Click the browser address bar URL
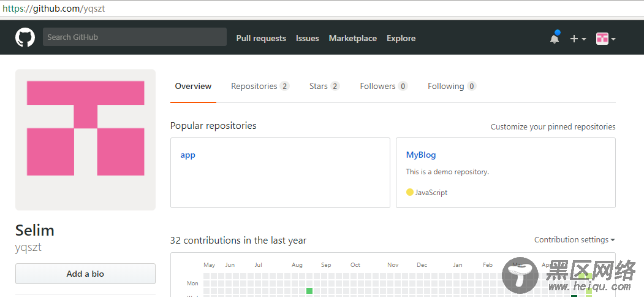This screenshot has width=644, height=297. (54, 8)
